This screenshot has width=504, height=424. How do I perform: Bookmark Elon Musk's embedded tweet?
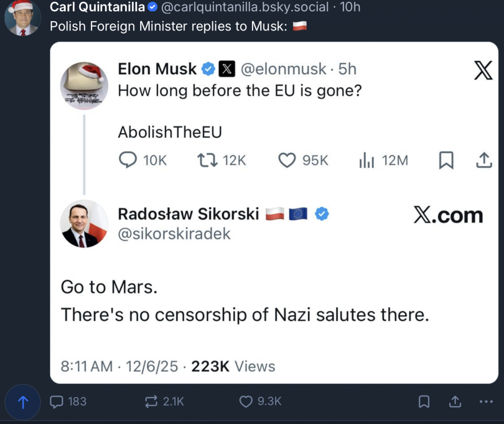[x=446, y=160]
